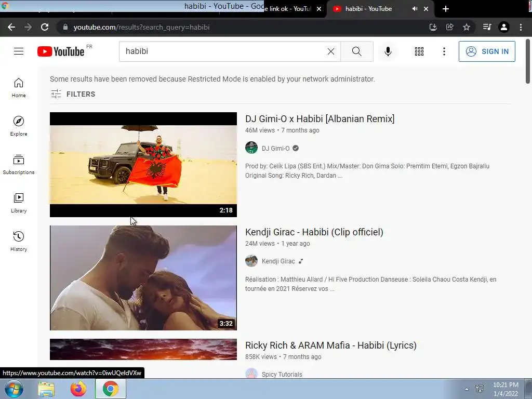Click the DJ Gimi-O channel name
Image resolution: width=532 pixels, height=399 pixels.
click(x=275, y=148)
